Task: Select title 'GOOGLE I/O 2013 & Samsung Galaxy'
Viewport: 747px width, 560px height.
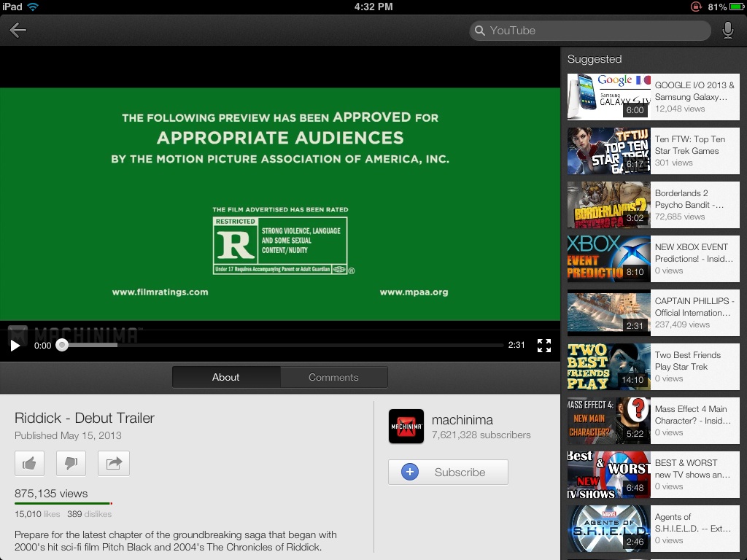Action: pyautogui.click(x=694, y=91)
